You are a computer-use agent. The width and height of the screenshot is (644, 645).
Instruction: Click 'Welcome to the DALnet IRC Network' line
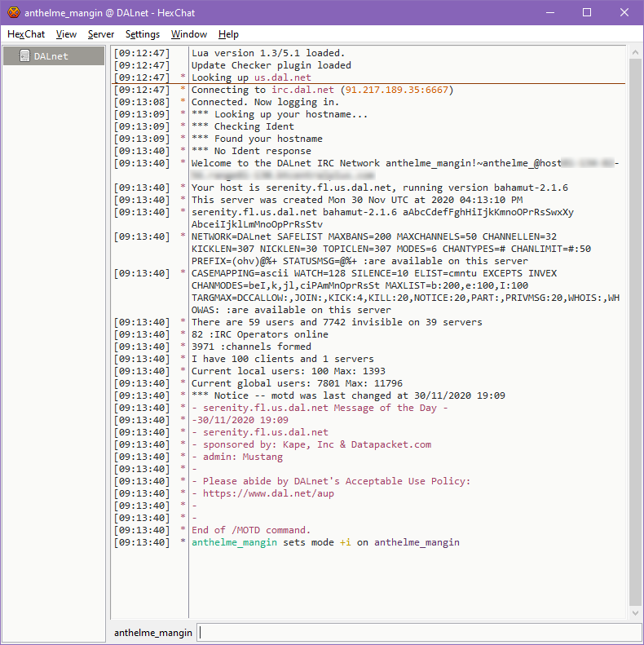pos(405,170)
